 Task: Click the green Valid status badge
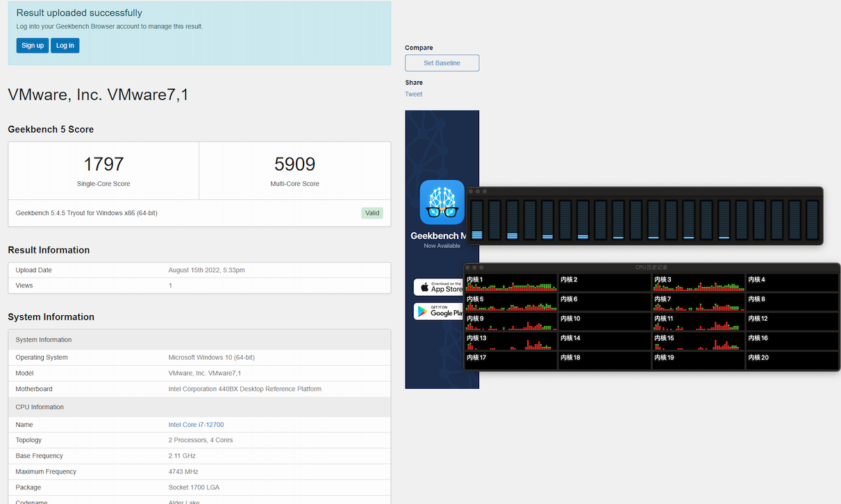[x=372, y=213]
